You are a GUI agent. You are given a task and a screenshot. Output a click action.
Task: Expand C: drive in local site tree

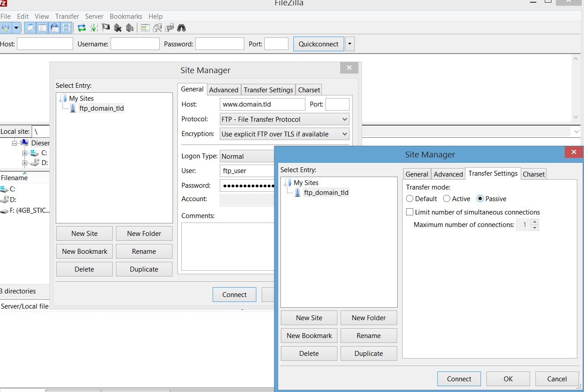pos(25,153)
